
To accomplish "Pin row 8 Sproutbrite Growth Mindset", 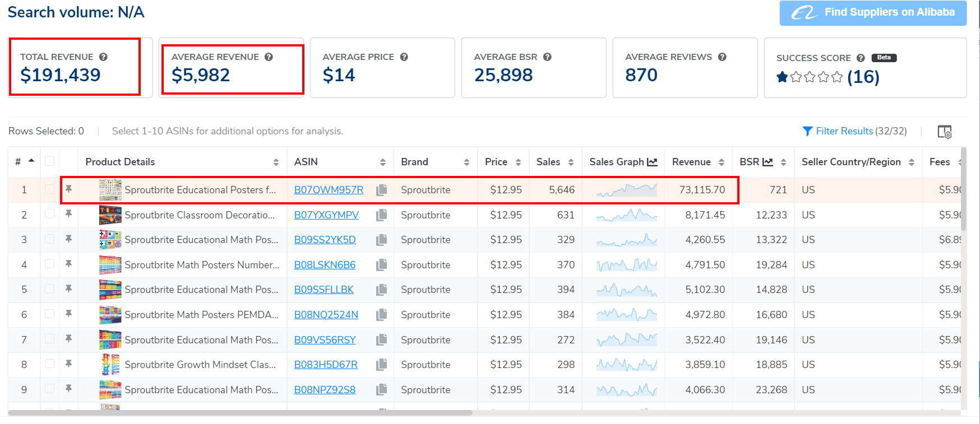I will point(68,364).
